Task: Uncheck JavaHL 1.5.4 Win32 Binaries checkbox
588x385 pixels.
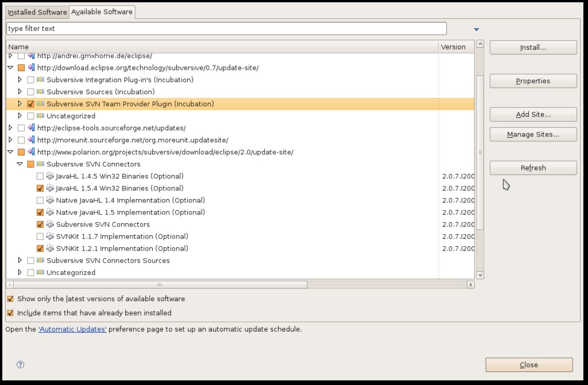Action: (x=40, y=188)
